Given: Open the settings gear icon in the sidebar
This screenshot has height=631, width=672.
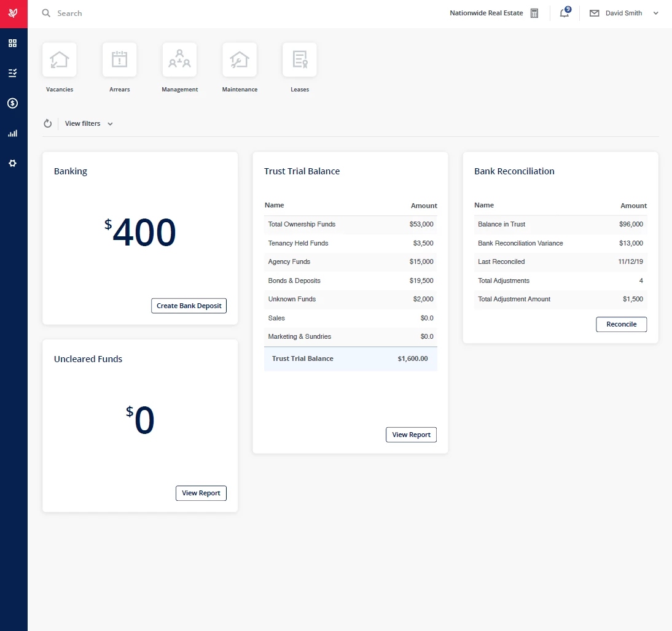Looking at the screenshot, I should point(13,163).
